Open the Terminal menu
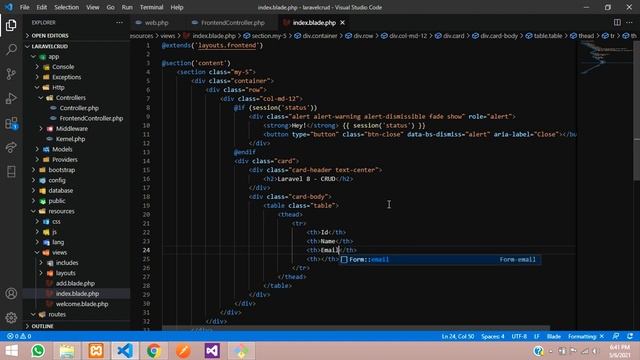The height and width of the screenshot is (360, 640). (x=151, y=7)
